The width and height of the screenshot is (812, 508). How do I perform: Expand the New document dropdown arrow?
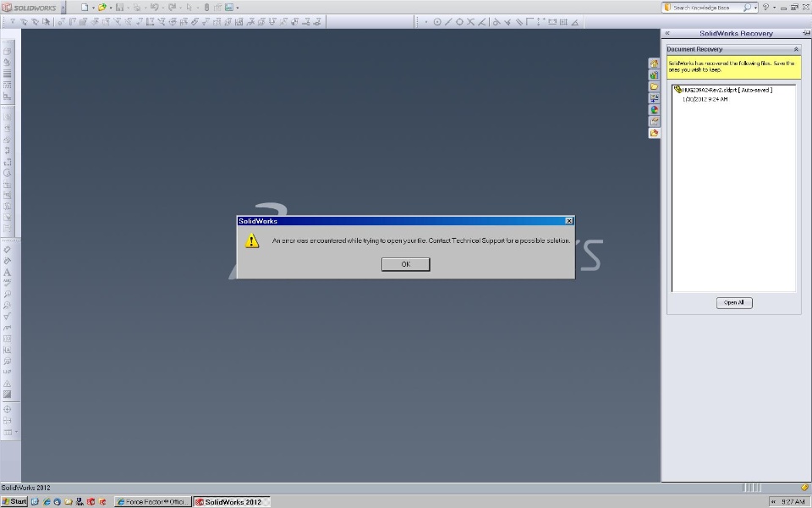tap(93, 8)
